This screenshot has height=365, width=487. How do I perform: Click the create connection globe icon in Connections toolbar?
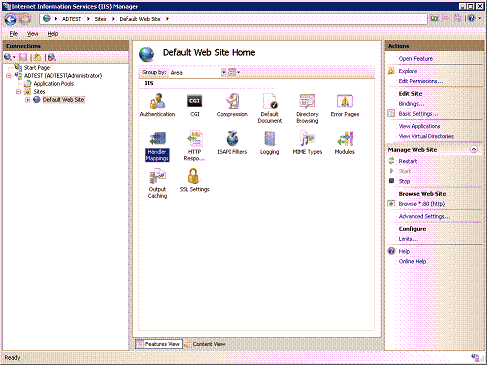point(8,57)
